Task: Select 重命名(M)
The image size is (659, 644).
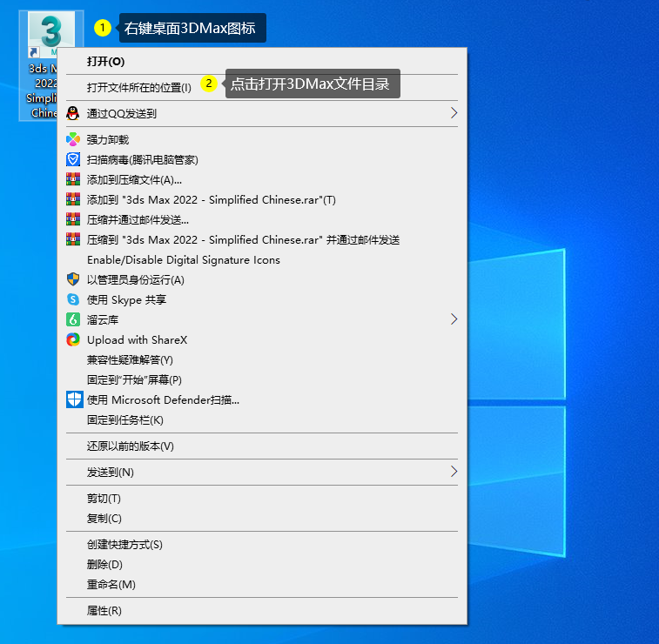Action: (262, 584)
